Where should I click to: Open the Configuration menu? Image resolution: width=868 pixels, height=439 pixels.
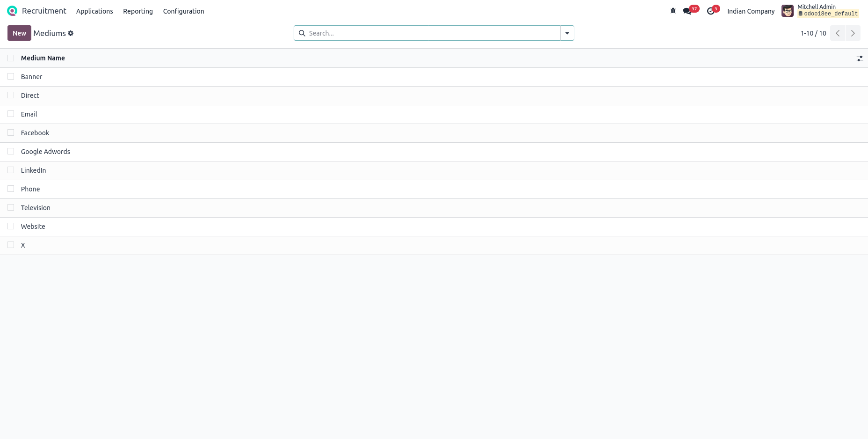coord(183,11)
